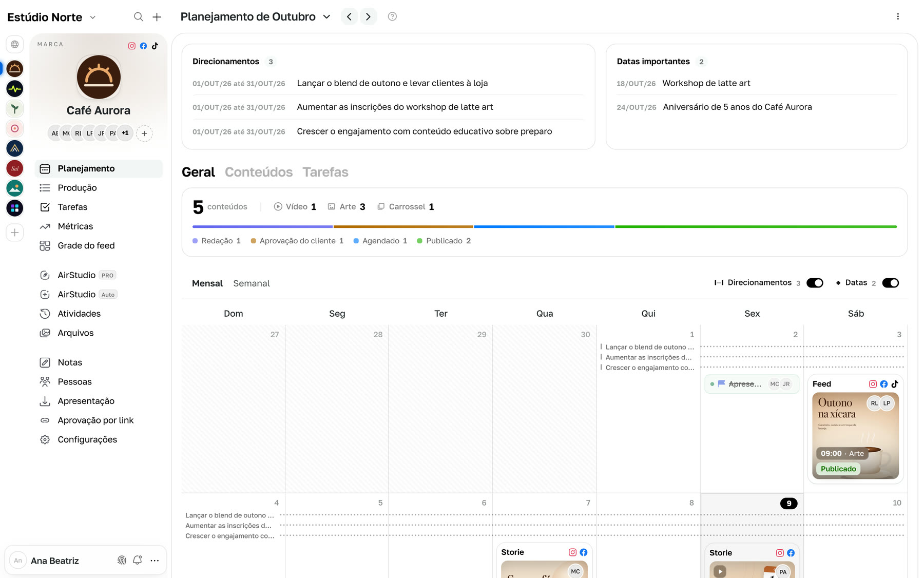This screenshot has height=578, width=924.
Task: Toggle the Direcionamentos switch off
Action: (x=815, y=283)
